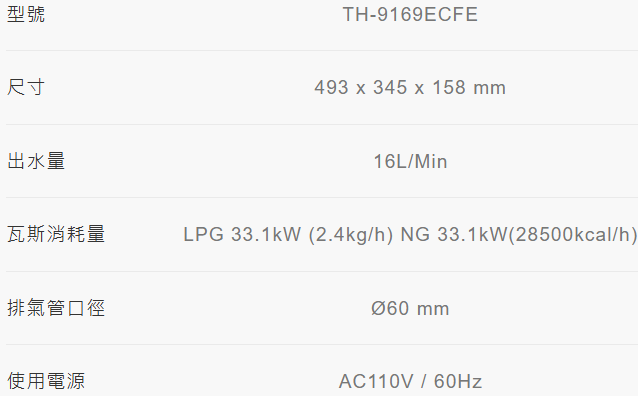The height and width of the screenshot is (396, 638).
Task: Click the 尺寸 row label
Action: point(26,88)
